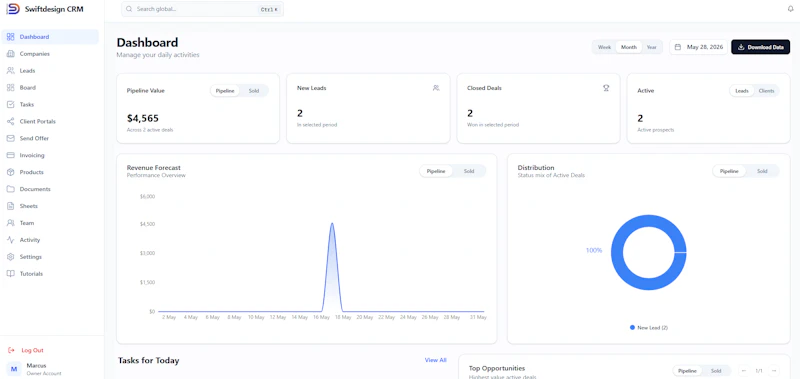Set Distribution chart to Sold

pyautogui.click(x=762, y=171)
